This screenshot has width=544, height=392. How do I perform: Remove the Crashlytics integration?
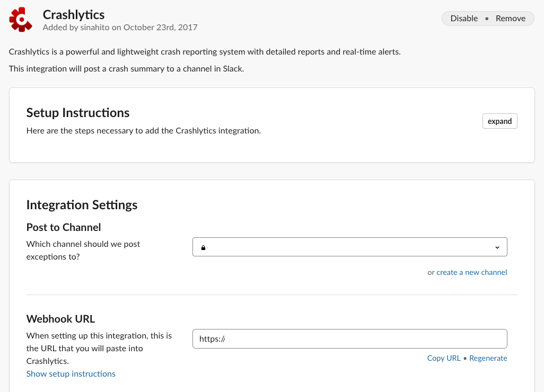point(511,19)
